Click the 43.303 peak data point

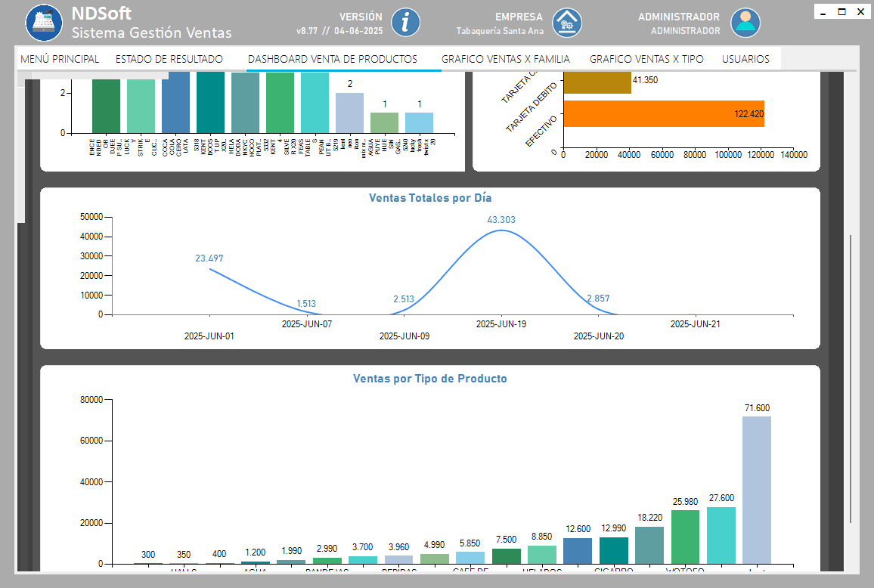pos(501,230)
